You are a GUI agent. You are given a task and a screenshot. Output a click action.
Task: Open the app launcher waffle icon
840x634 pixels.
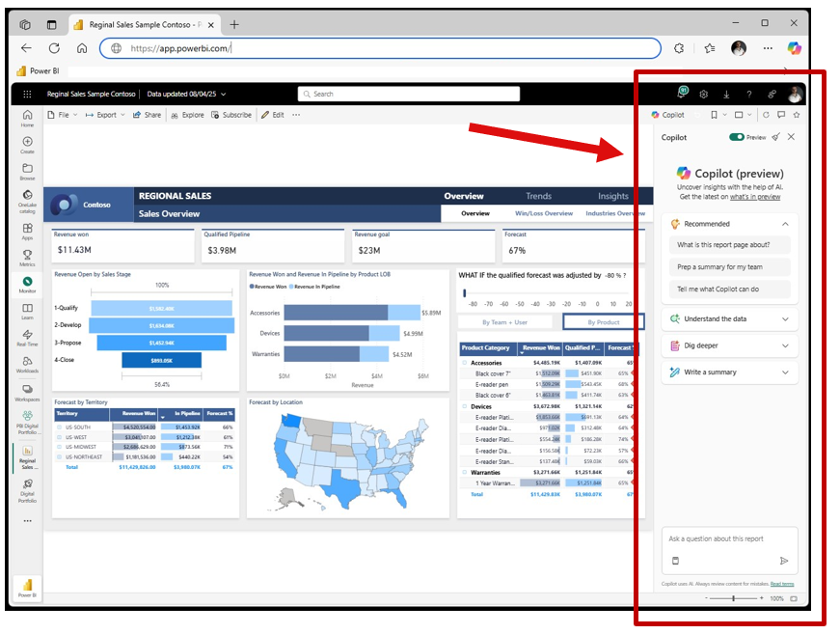point(27,95)
